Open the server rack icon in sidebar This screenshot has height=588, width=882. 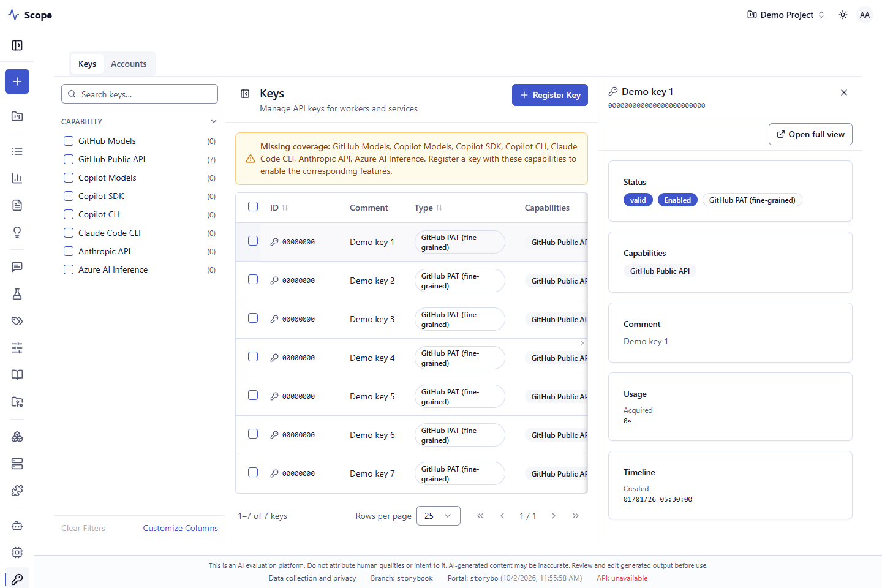pos(17,464)
